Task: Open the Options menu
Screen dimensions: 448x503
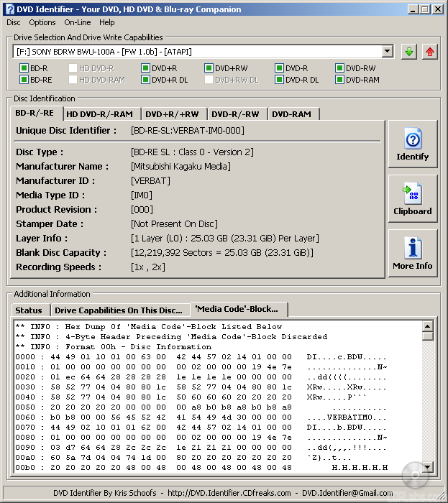Action: (x=42, y=22)
